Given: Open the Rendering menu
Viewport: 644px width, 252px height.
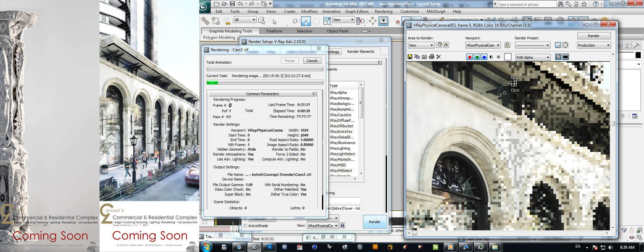Looking at the screenshot, I should click(x=383, y=11).
